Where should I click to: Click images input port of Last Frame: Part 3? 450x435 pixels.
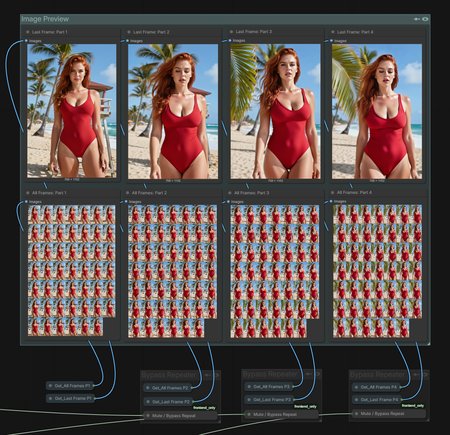coord(230,40)
